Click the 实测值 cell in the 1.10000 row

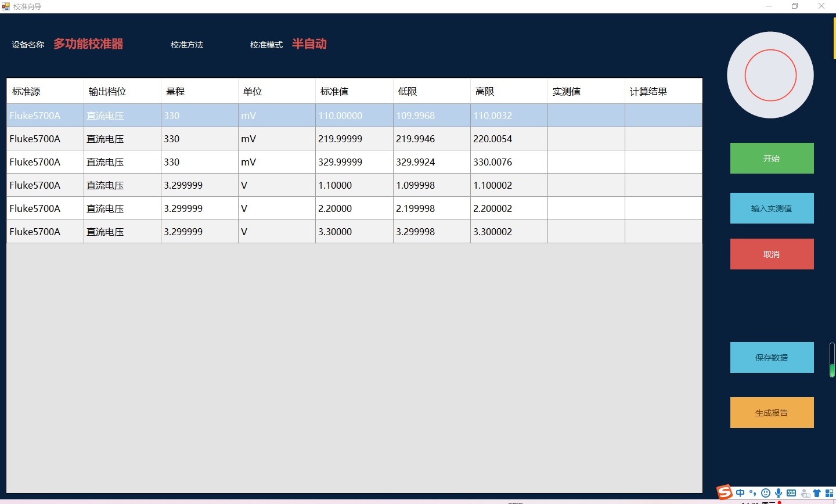(586, 185)
